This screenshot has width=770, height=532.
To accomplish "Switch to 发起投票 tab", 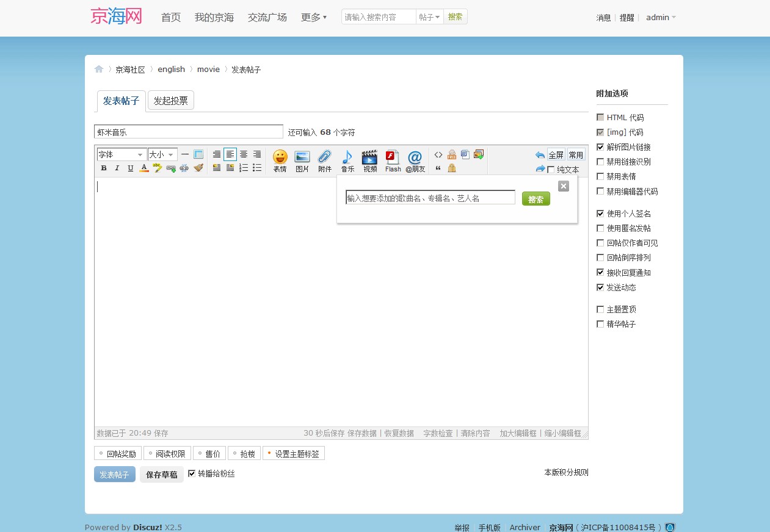I will tap(171, 101).
